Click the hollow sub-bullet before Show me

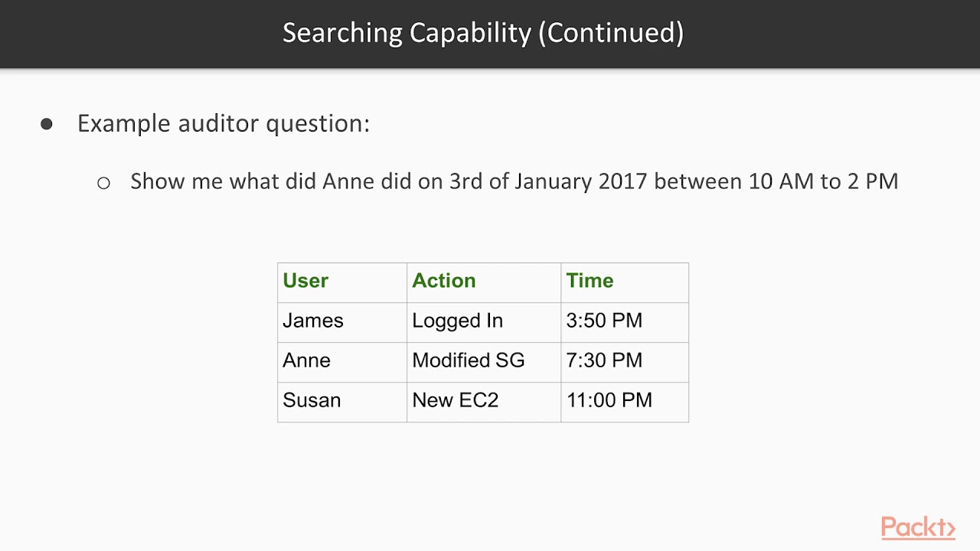pyautogui.click(x=103, y=183)
